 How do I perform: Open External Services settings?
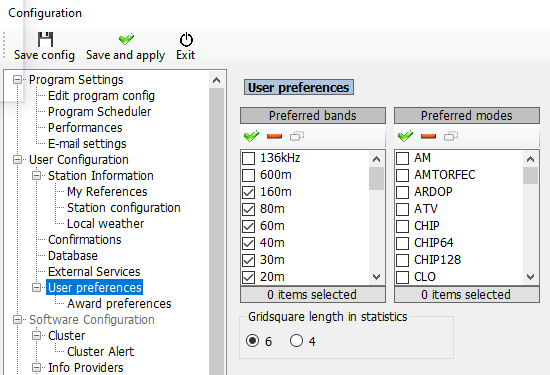click(94, 272)
